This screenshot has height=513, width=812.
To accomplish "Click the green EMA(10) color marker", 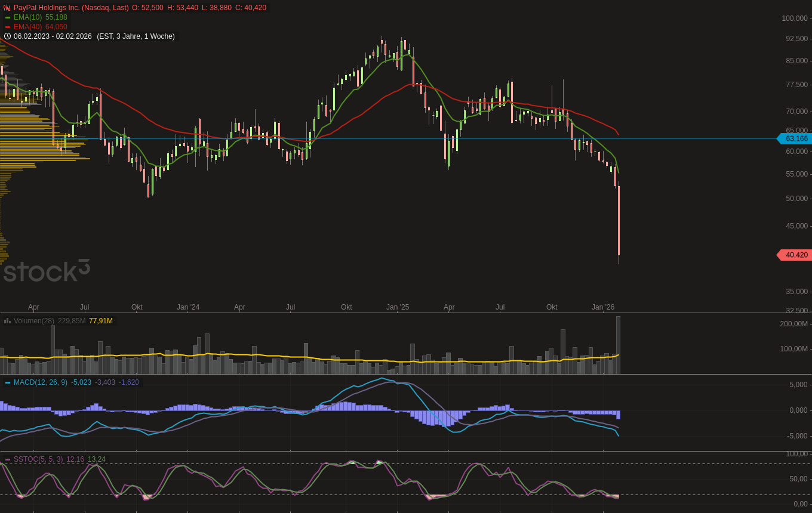I will pos(8,18).
